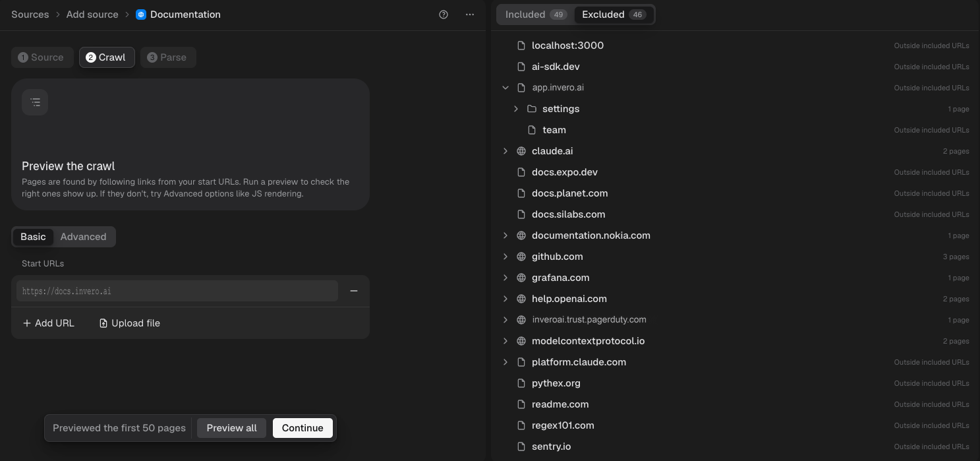Expand the documentation.nokia.com entry

(x=505, y=235)
